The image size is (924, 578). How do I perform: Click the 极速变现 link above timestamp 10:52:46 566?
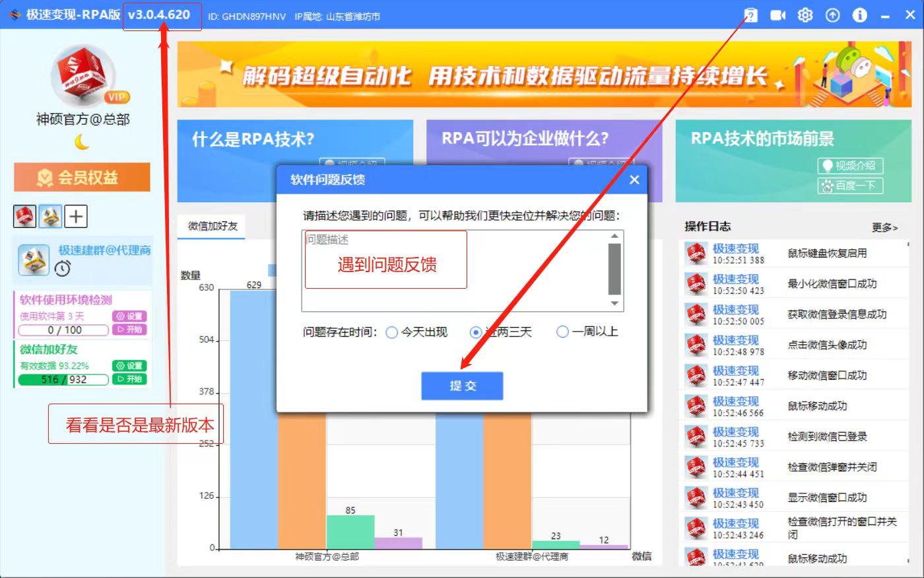[736, 401]
